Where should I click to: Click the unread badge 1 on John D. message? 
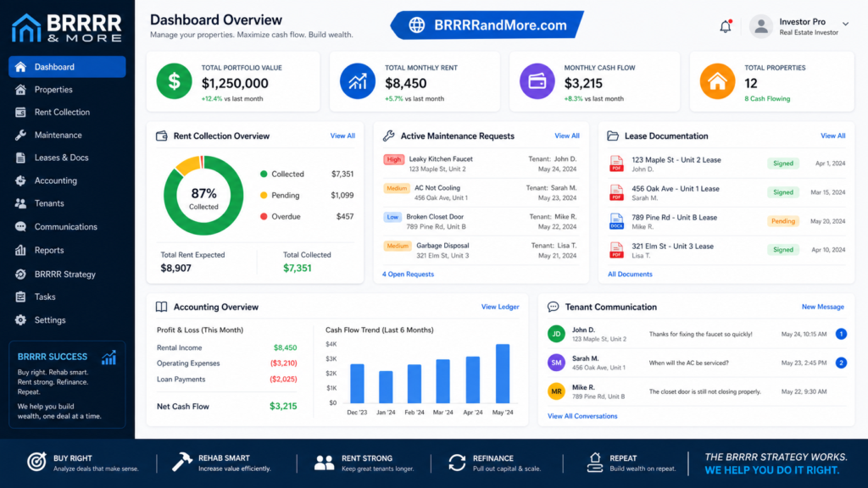[x=841, y=334]
